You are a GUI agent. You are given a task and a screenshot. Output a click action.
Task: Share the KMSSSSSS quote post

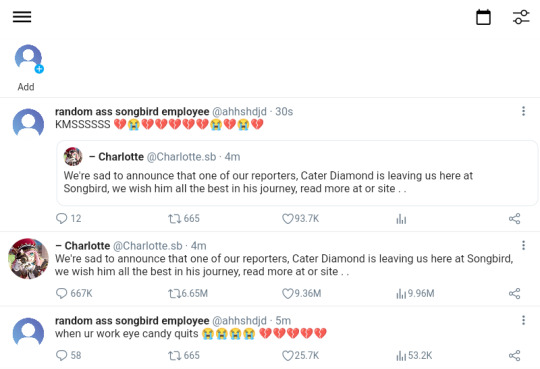pyautogui.click(x=515, y=218)
